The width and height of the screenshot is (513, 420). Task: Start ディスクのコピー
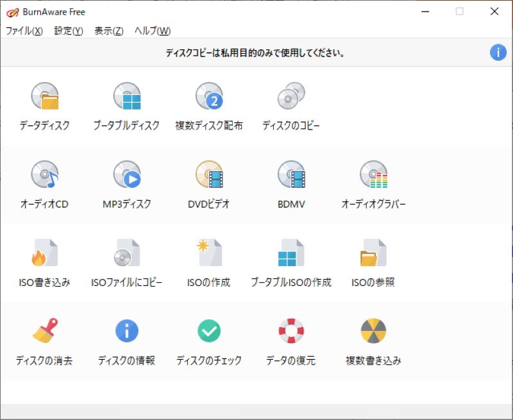coord(289,103)
